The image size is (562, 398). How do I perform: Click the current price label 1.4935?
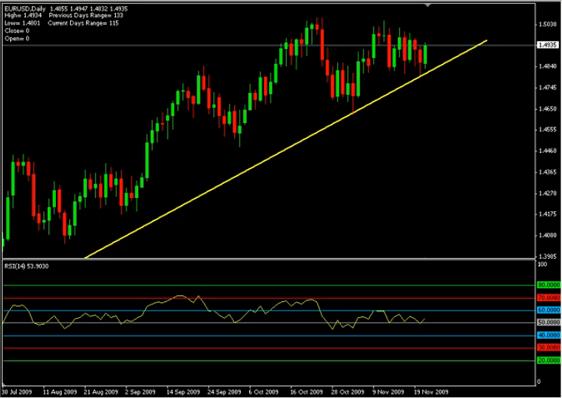(x=548, y=45)
